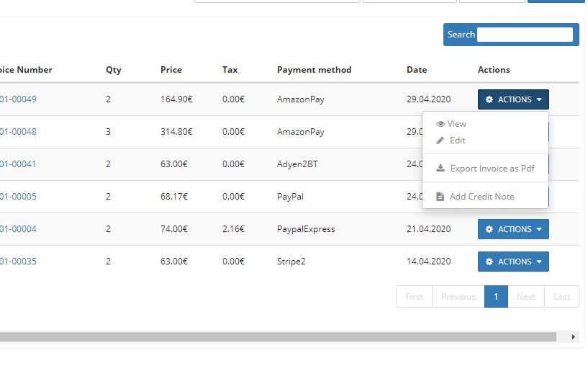
Task: Click the Edit pencil icon
Action: click(440, 141)
